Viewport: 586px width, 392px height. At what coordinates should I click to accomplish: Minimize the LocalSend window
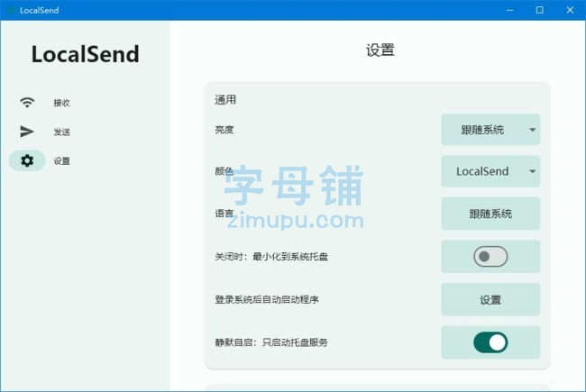coord(509,10)
